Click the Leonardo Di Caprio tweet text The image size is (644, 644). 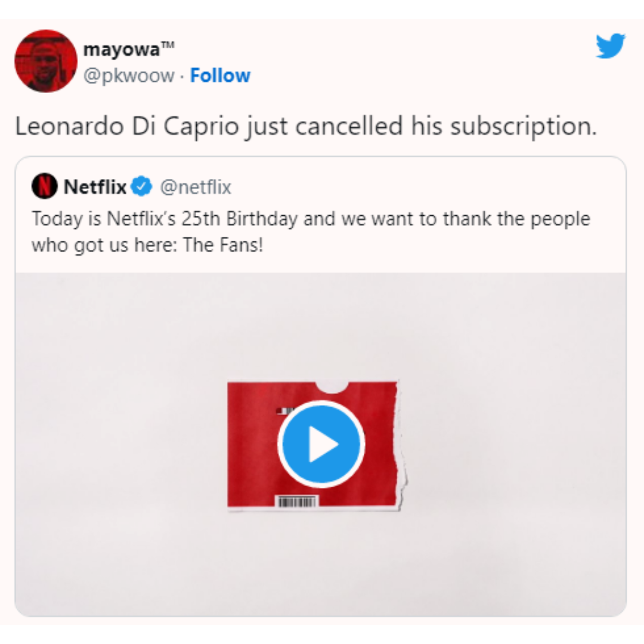[x=306, y=126]
